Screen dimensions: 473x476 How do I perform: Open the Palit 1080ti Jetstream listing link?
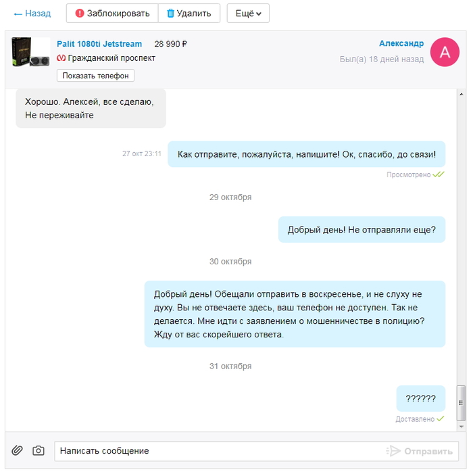pos(99,44)
